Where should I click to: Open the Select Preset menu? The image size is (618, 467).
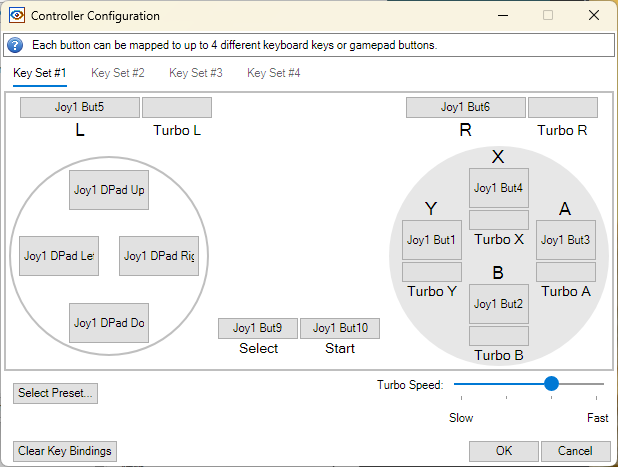(55, 393)
